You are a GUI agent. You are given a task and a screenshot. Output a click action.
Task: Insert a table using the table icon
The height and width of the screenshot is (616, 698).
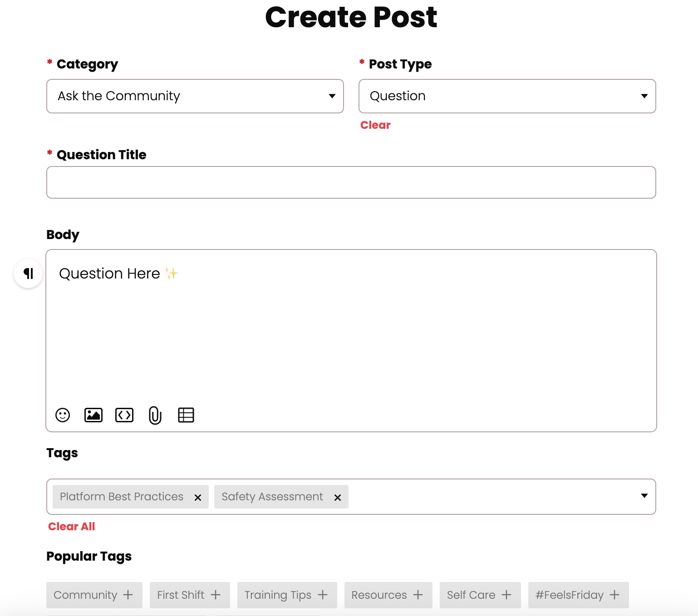coord(186,415)
